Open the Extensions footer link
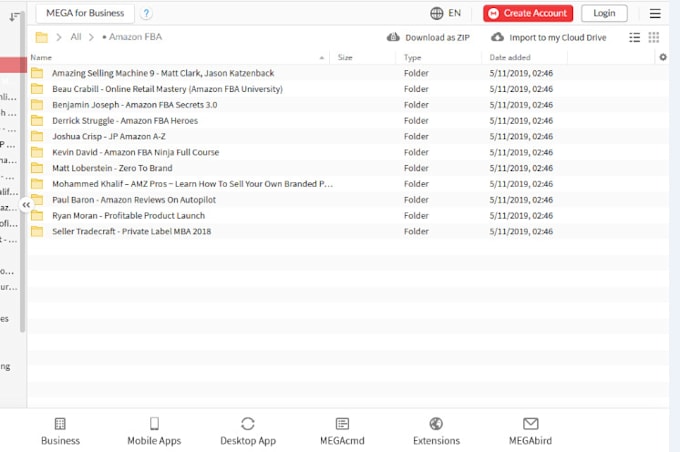This screenshot has width=680, height=452. [x=436, y=431]
